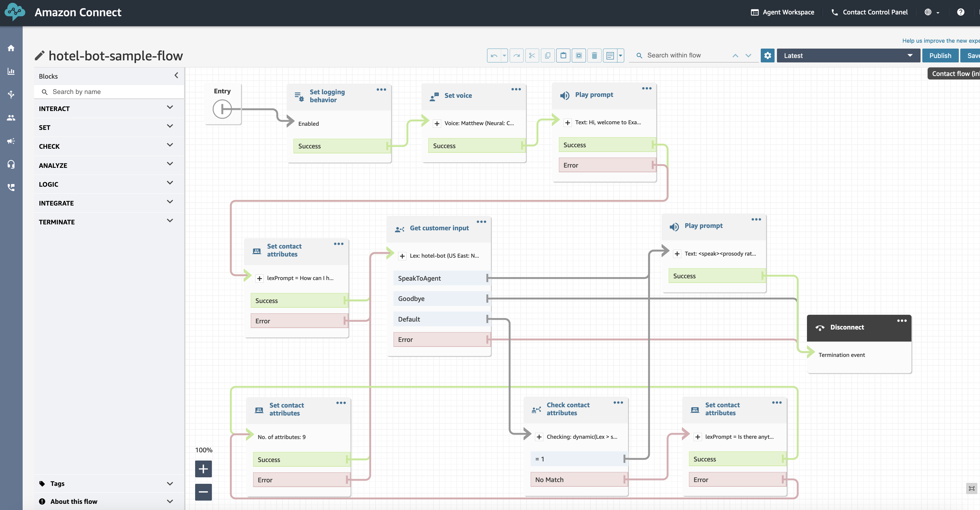Click the pencil edit flow name icon

tap(39, 56)
